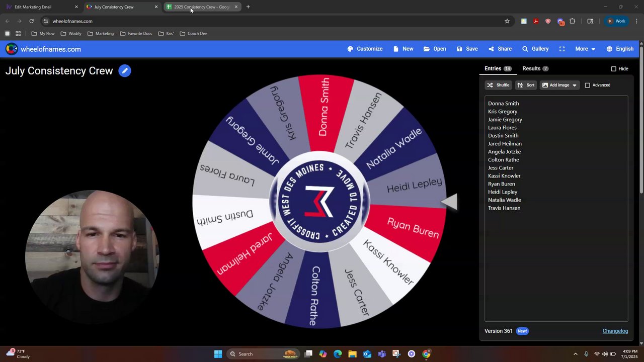Image resolution: width=644 pixels, height=362 pixels.
Task: Open the Wodify bookmark folder
Action: click(71, 34)
